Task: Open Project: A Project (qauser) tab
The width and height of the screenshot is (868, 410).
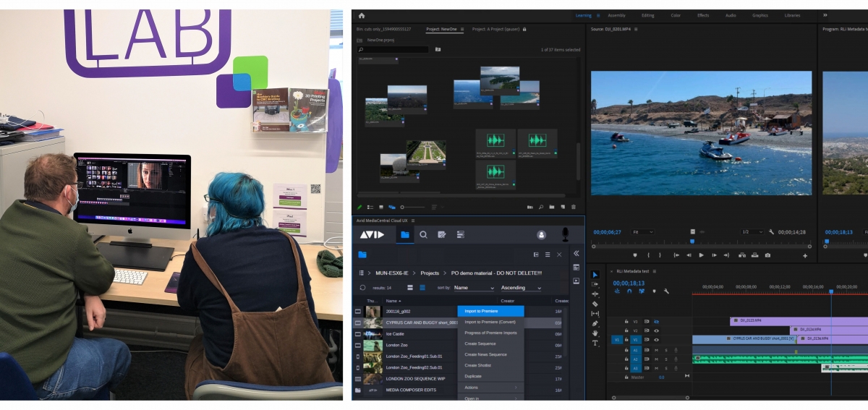Action: 497,29
